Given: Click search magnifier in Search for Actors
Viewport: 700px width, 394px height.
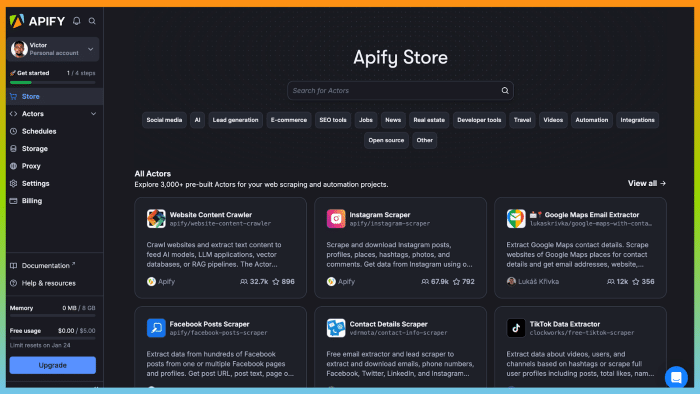Looking at the screenshot, I should [x=505, y=91].
